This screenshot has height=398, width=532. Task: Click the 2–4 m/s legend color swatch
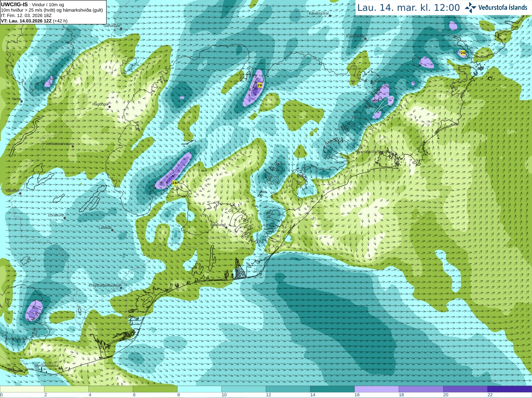click(66, 389)
